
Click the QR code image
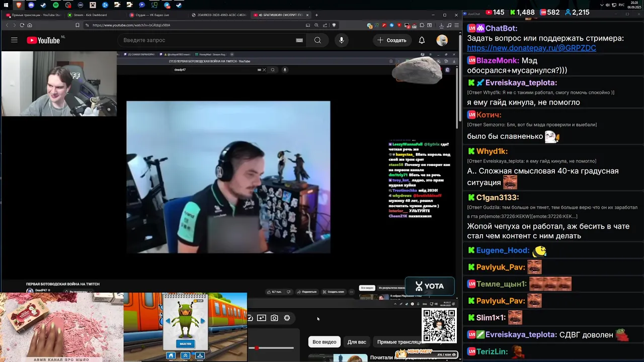point(439,326)
